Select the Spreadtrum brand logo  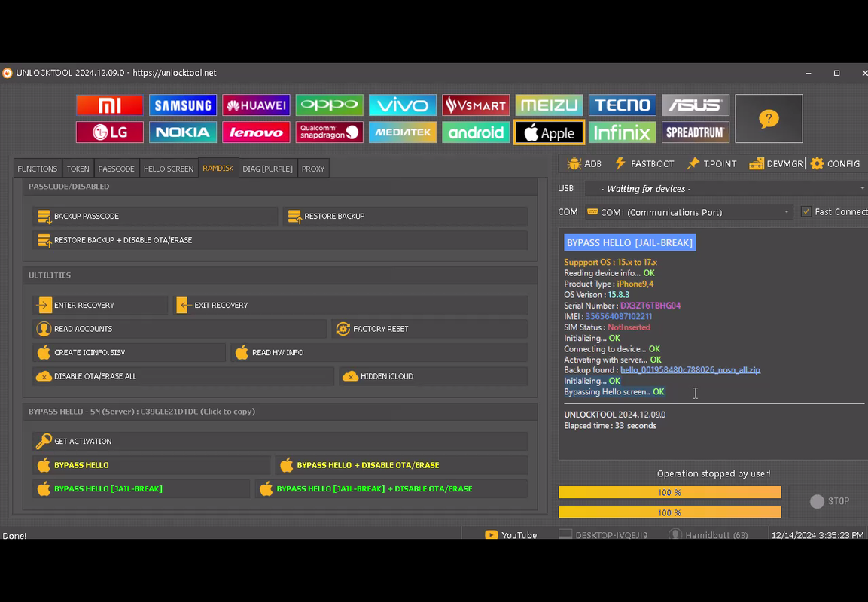point(696,132)
